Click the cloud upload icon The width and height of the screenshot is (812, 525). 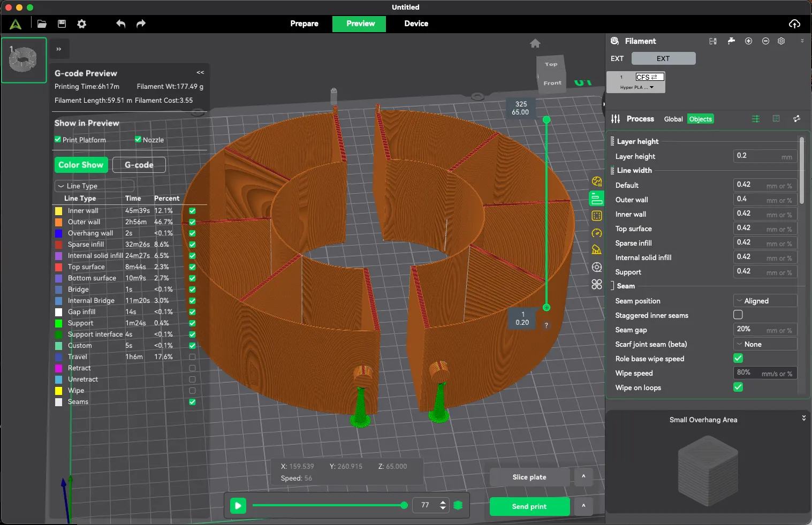click(794, 24)
